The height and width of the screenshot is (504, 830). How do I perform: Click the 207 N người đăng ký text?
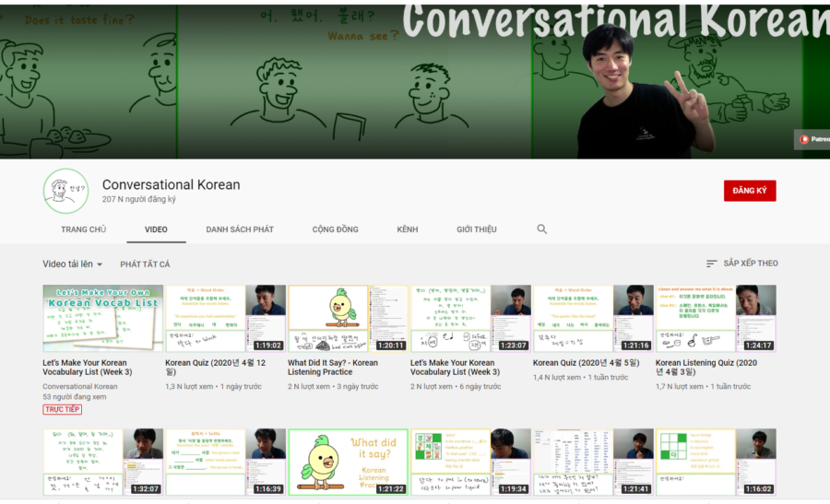pos(138,199)
